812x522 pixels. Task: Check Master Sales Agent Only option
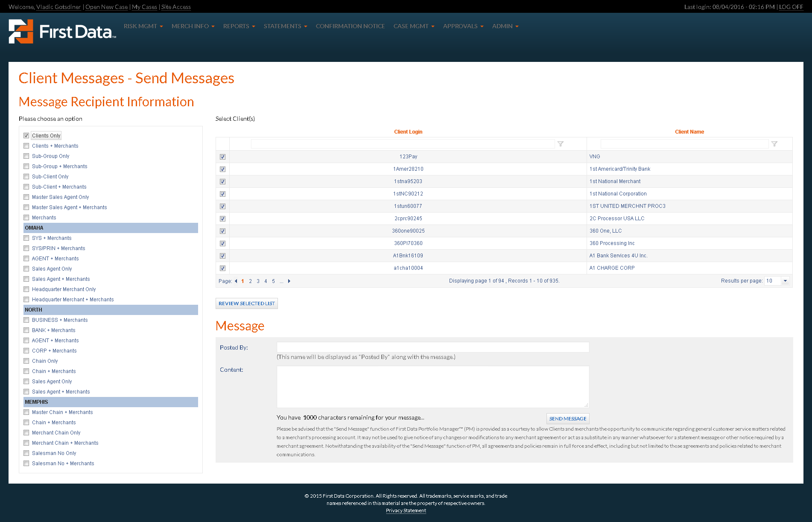[x=26, y=197]
